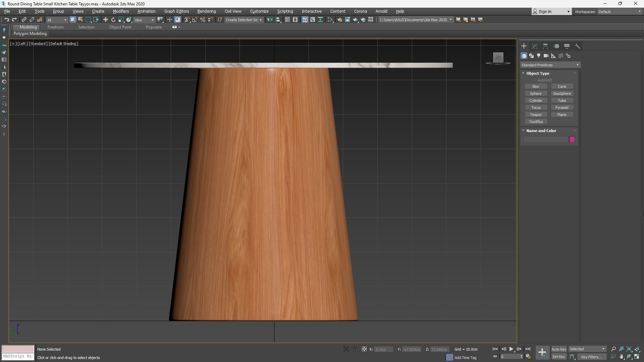Toggle the Selection Lock padlock
Screen dimensions: 644x362
click(355, 349)
